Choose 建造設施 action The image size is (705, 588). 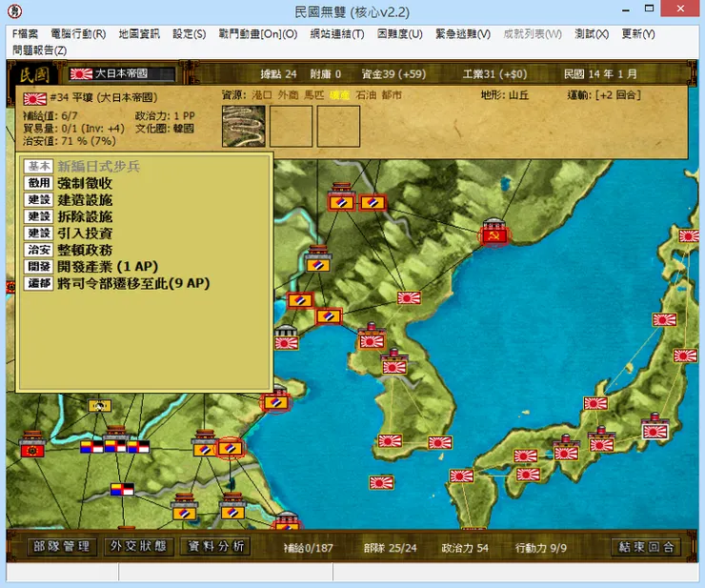tap(85, 200)
